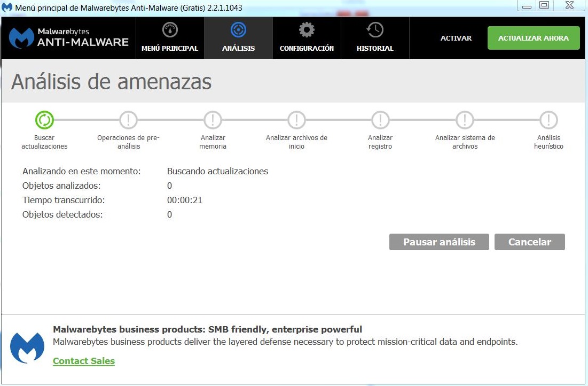Click the "Tiempo transcurrido:" label
Viewport: 588px width, 386px height.
(64, 200)
